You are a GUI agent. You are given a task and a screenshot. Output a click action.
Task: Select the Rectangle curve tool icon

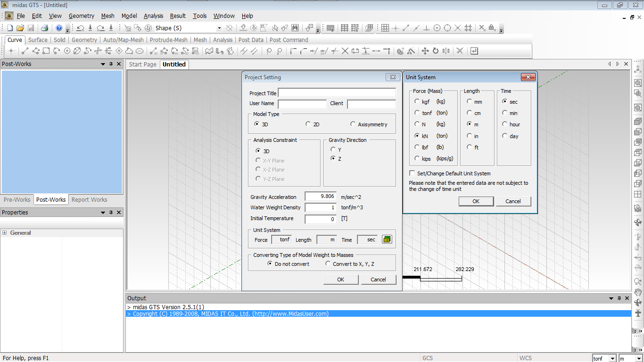point(46,51)
